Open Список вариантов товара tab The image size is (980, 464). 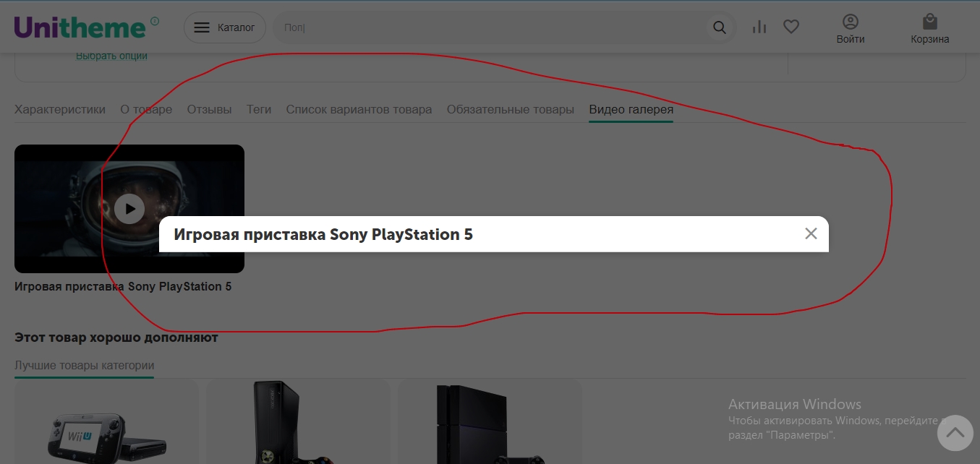(x=359, y=110)
